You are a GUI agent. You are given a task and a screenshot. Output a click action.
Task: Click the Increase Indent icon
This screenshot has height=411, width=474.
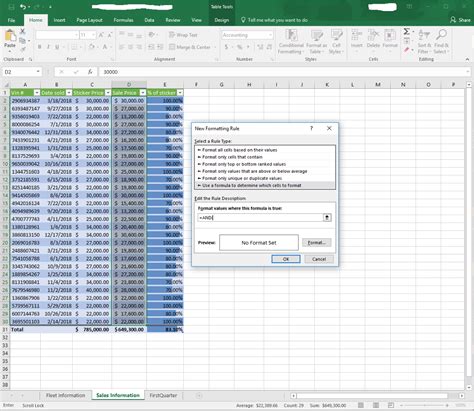pyautogui.click(x=160, y=47)
